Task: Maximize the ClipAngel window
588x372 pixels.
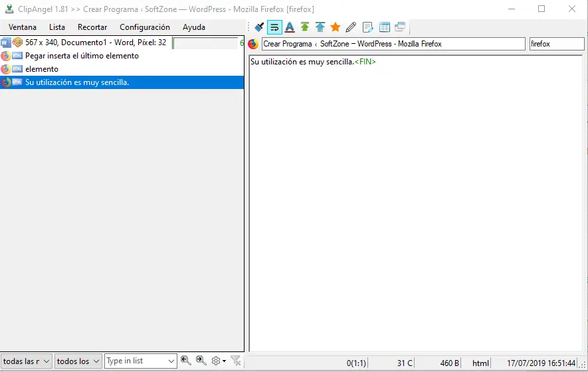Action: tap(541, 9)
